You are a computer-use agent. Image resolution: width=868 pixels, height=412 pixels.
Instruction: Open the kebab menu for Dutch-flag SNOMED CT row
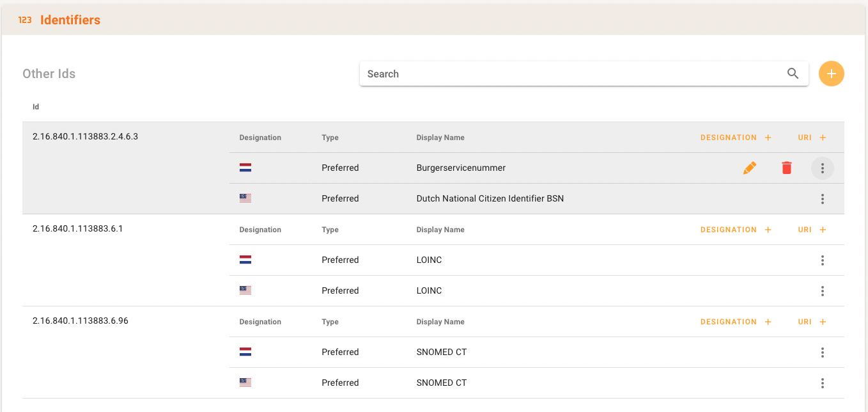pyautogui.click(x=822, y=353)
